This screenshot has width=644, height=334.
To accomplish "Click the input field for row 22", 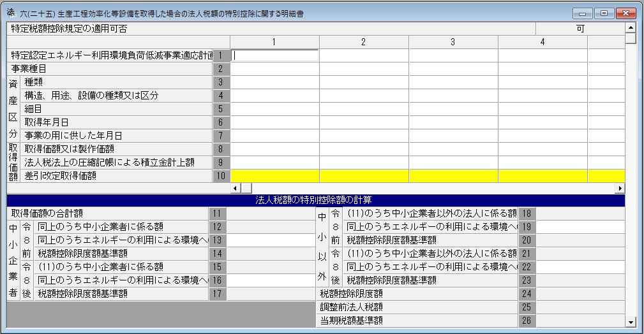I will (x=581, y=267).
